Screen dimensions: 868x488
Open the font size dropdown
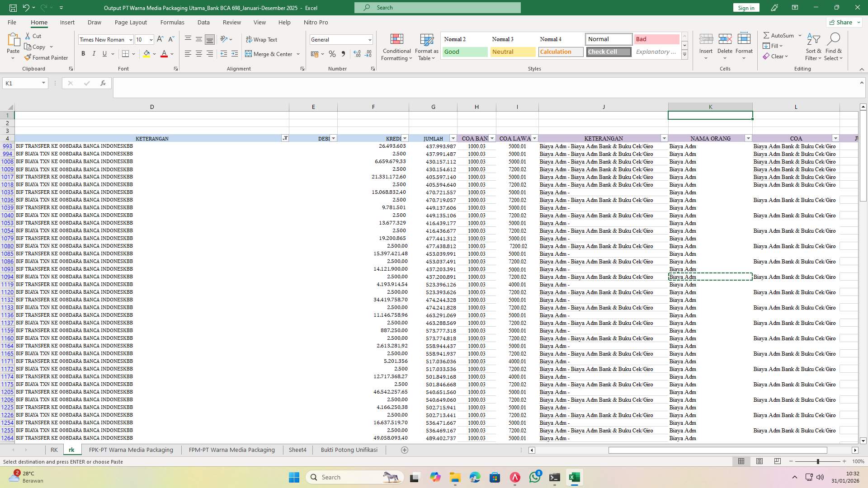(x=151, y=39)
